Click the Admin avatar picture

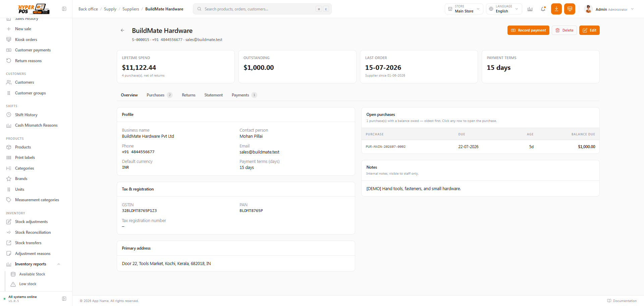pos(588,9)
